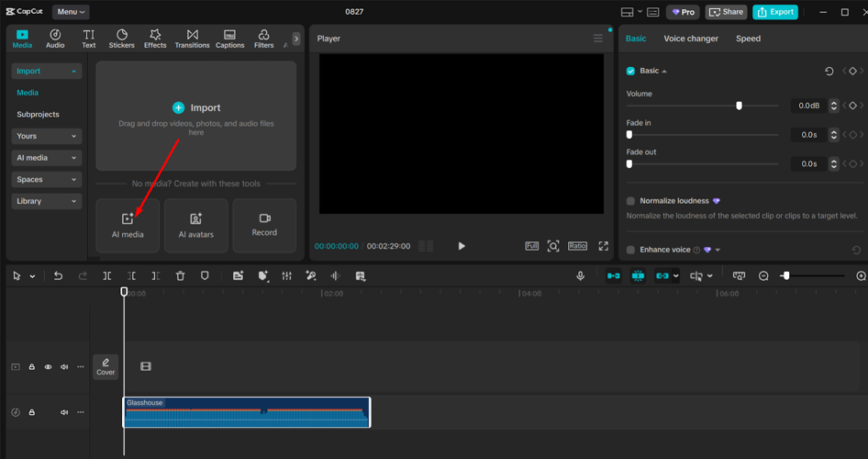Image resolution: width=868 pixels, height=459 pixels.
Task: Enable the Enhance voice checkbox
Action: click(630, 250)
